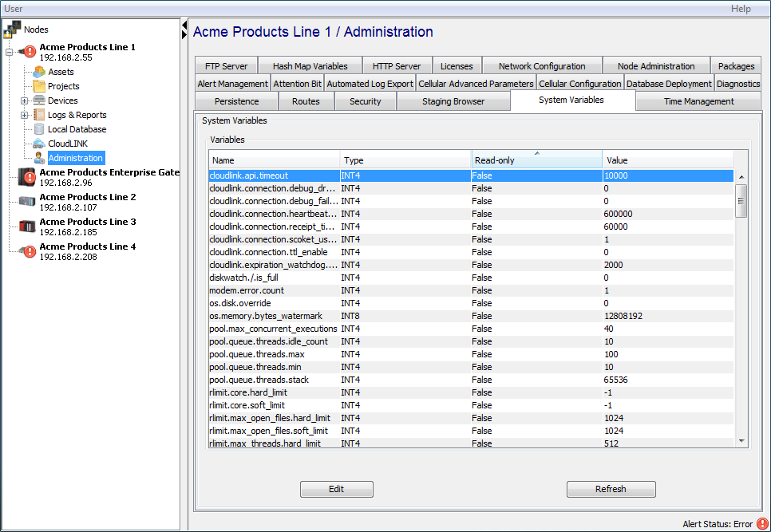Go to the Network Configuration tab
771x532 pixels.
click(x=542, y=66)
